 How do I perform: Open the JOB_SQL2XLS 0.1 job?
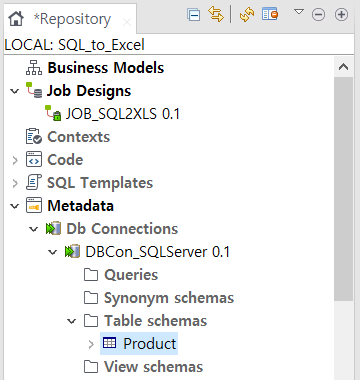122,114
